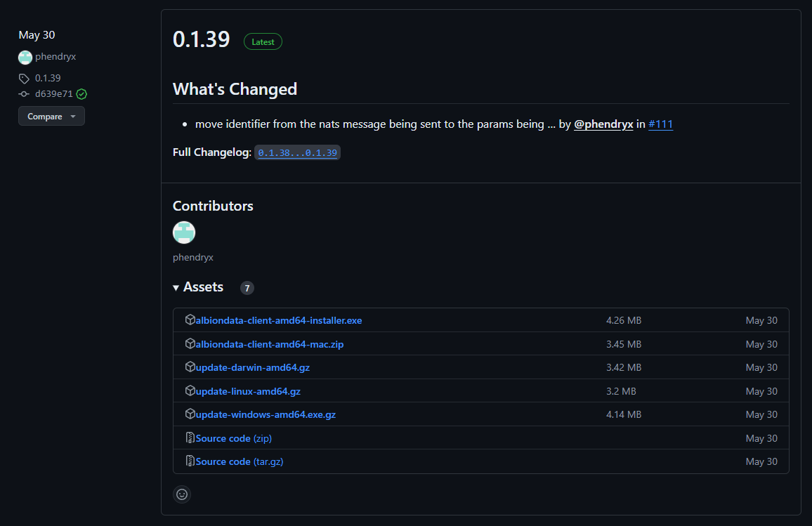
Task: Open the 0.1.38...0.1.39 changelog comparison
Action: [x=297, y=152]
